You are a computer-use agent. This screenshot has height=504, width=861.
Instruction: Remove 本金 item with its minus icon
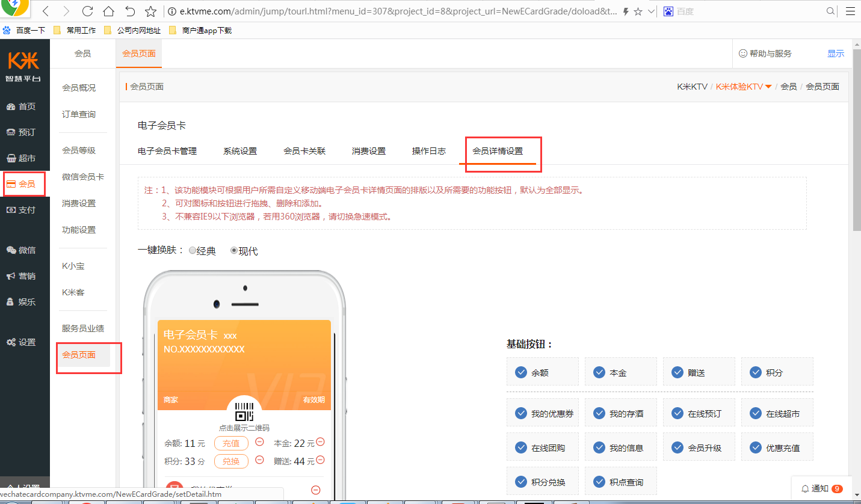click(x=320, y=442)
